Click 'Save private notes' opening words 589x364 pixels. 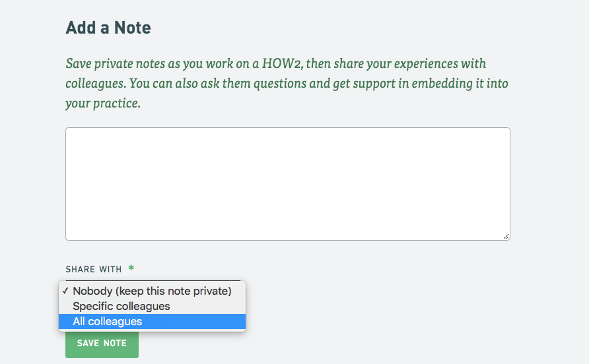point(116,64)
